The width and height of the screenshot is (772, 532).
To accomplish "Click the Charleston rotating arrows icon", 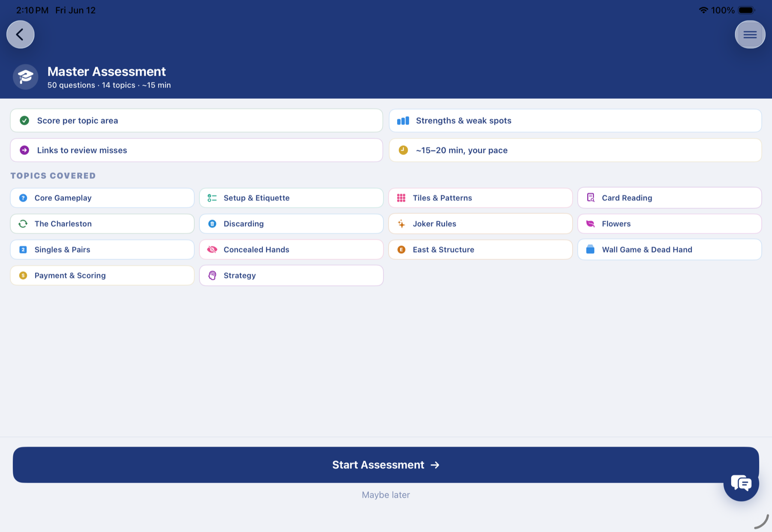I will coord(23,224).
